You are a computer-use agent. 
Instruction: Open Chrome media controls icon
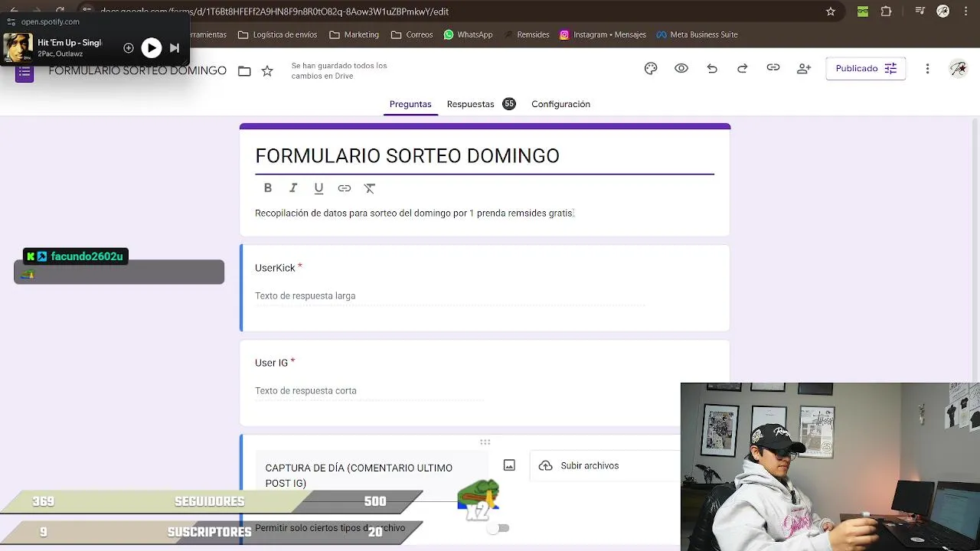920,11
